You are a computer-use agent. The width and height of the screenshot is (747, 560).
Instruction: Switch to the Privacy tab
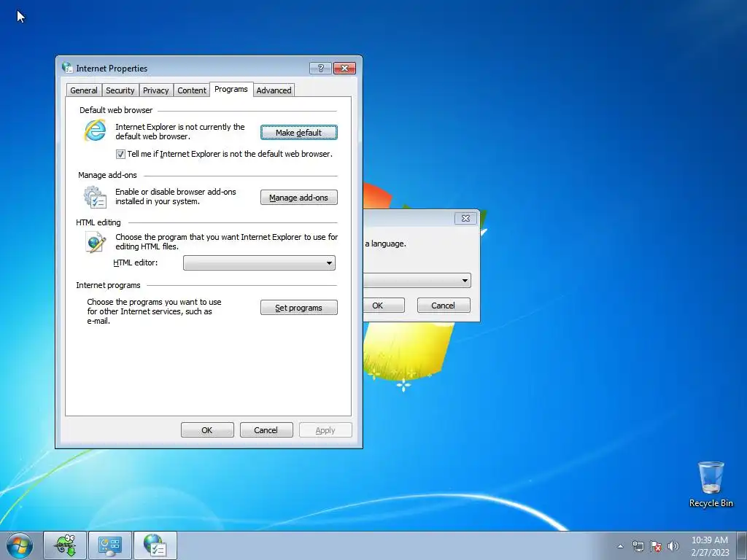(x=156, y=90)
